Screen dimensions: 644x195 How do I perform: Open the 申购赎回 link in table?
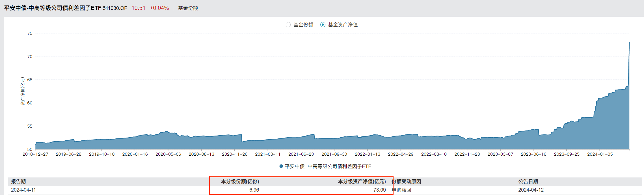coord(401,190)
